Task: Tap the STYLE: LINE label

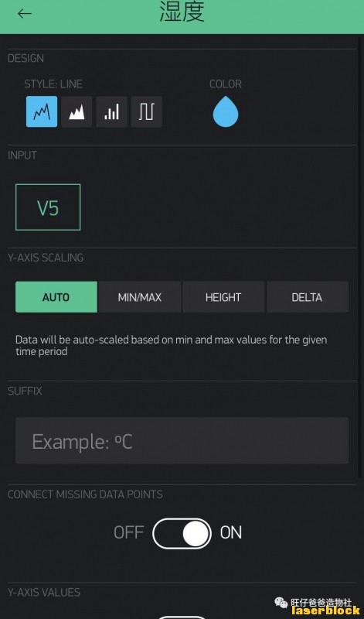Action: (x=53, y=84)
